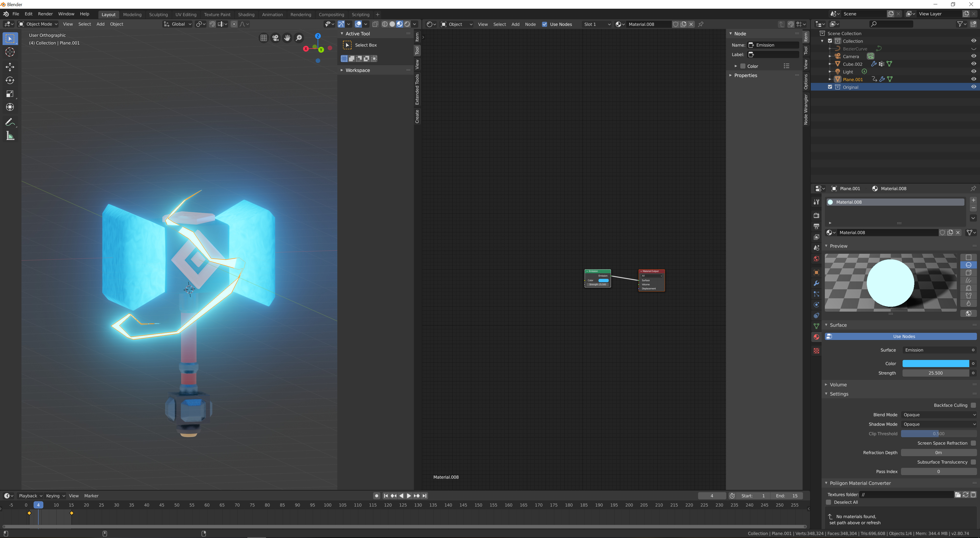Select the Box Select tool icon
Screen dimensions: 980x538
[x=347, y=45]
